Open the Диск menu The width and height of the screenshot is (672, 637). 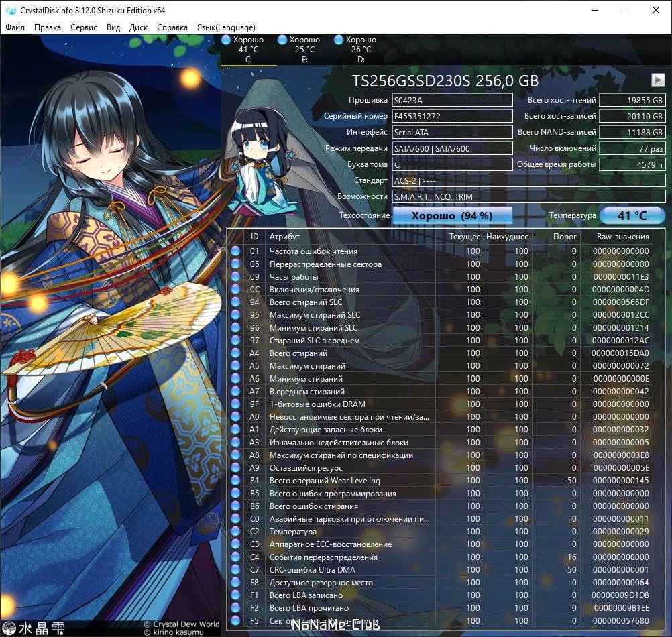point(138,27)
